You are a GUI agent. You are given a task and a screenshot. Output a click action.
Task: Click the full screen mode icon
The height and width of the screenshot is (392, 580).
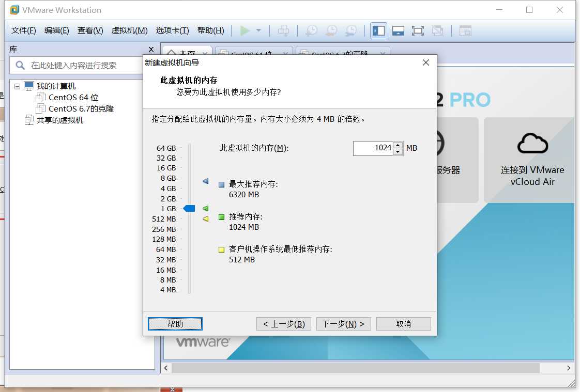point(418,30)
